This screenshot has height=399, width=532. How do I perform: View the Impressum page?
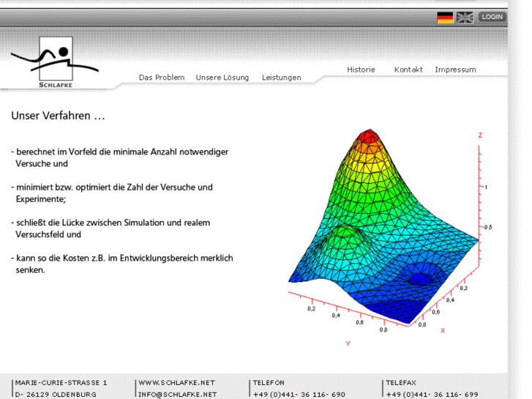[x=455, y=70]
